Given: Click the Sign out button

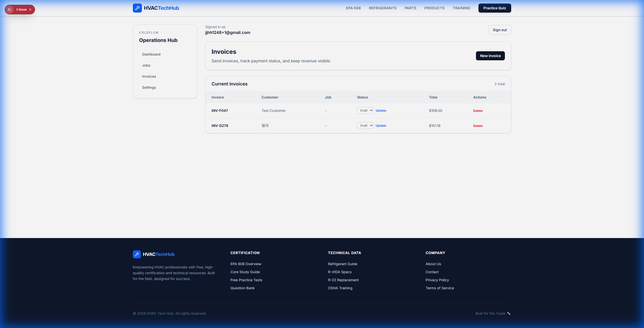Looking at the screenshot, I should click(499, 30).
